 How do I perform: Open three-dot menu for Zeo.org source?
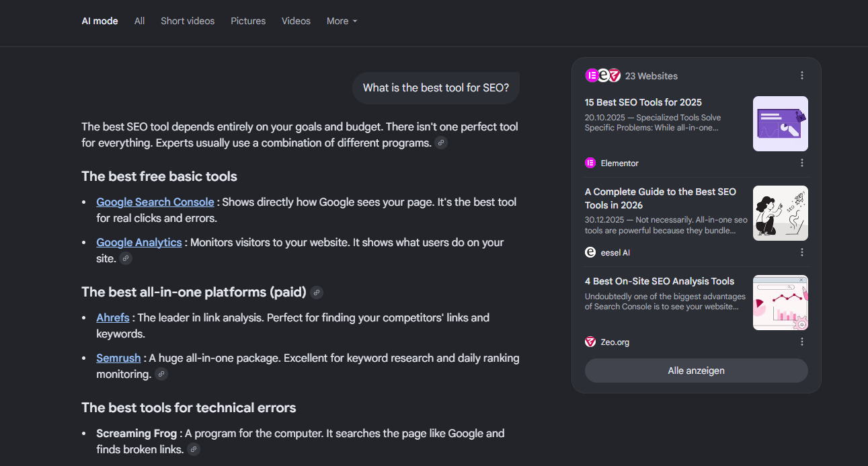pyautogui.click(x=802, y=342)
